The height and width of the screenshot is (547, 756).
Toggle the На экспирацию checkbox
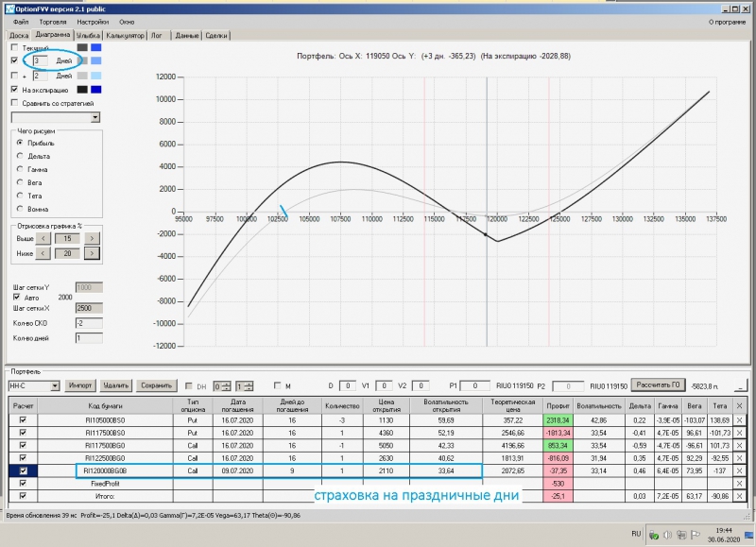tap(14, 89)
